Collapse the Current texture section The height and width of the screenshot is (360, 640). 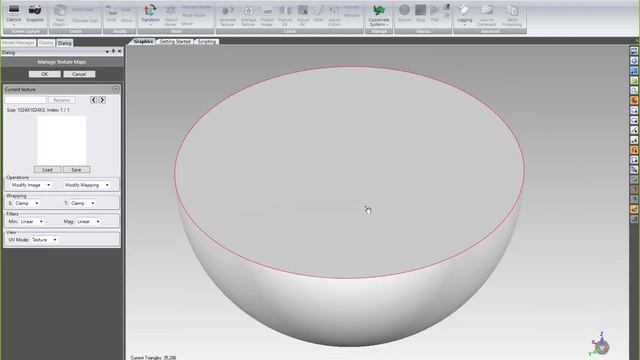116,89
